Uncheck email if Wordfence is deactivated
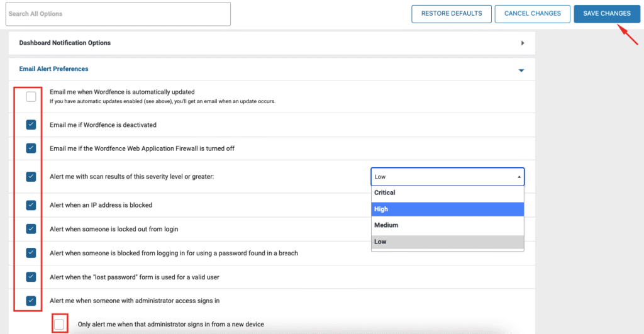Viewport: 644px width, 334px height. coord(31,125)
